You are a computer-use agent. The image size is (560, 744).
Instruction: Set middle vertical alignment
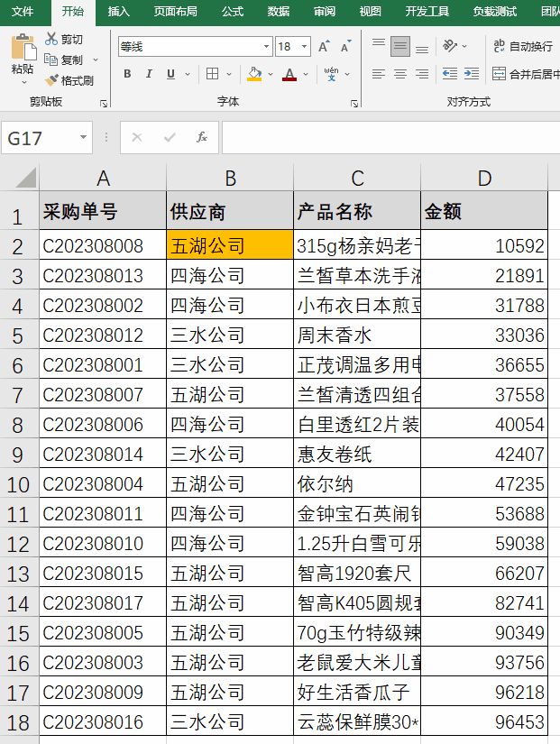[x=400, y=47]
